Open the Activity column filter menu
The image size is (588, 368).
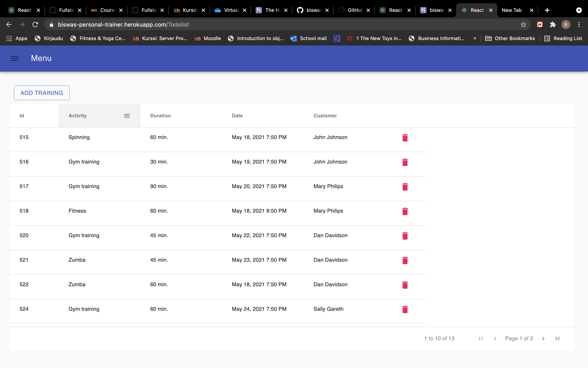click(127, 116)
